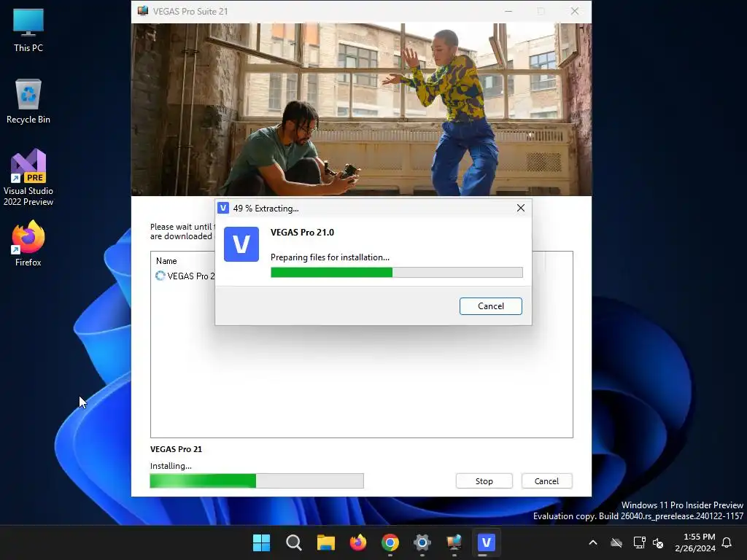Click the Installing progress bar at bottom

click(x=257, y=481)
